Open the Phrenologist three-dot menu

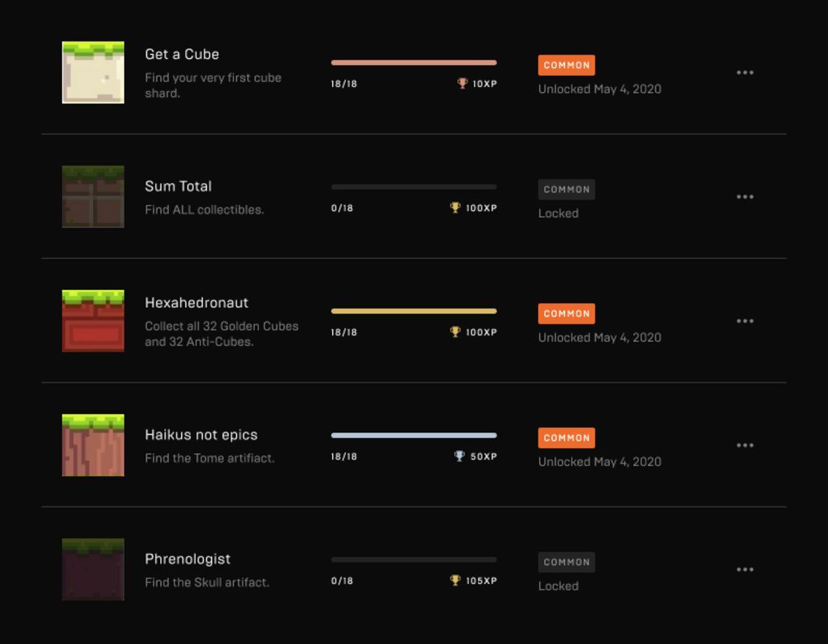click(x=745, y=569)
